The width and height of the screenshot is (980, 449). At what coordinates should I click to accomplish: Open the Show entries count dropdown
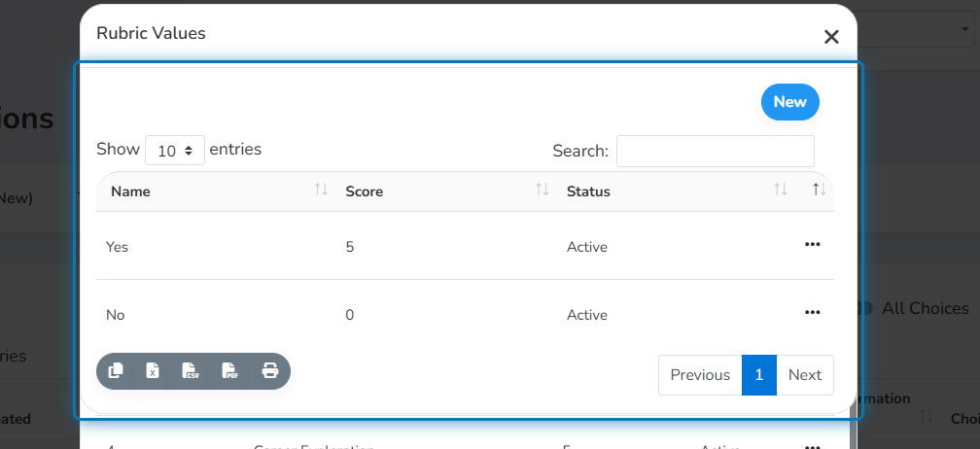pyautogui.click(x=175, y=151)
